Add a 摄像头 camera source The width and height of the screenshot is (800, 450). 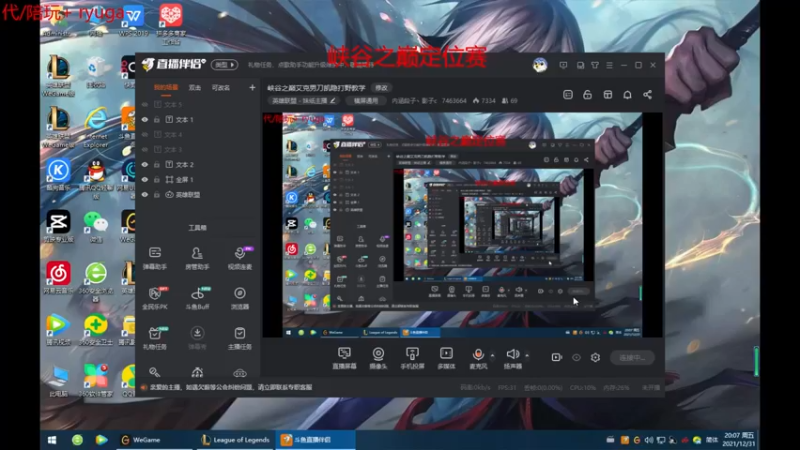pyautogui.click(x=378, y=358)
